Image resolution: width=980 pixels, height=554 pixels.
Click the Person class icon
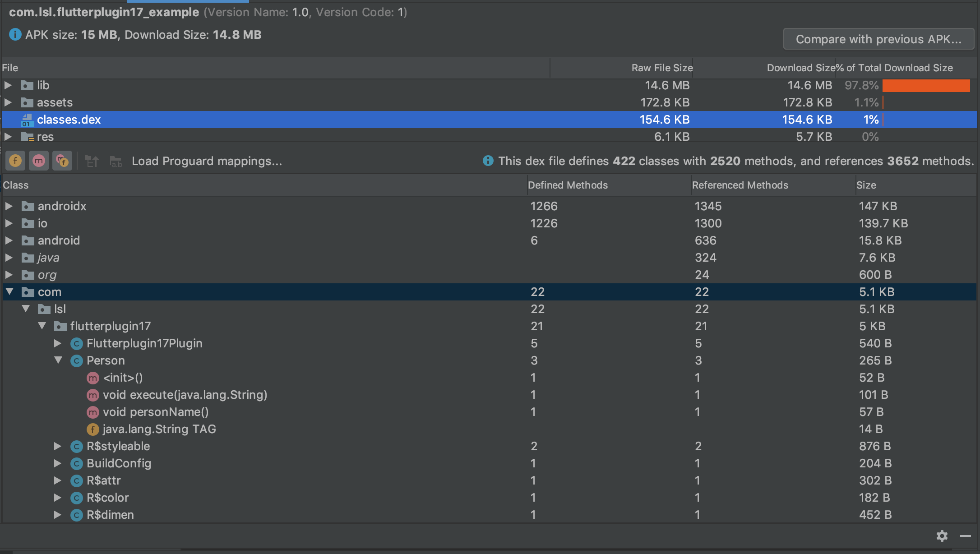point(77,361)
